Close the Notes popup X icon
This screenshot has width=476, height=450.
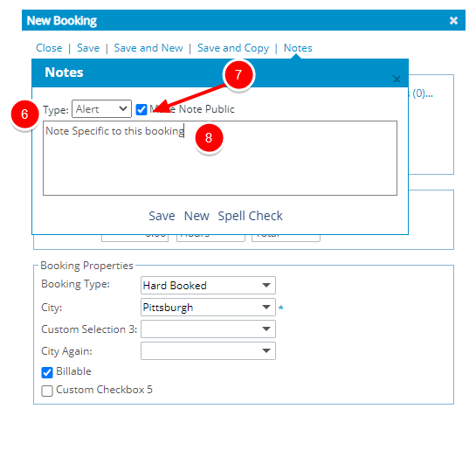[x=397, y=80]
